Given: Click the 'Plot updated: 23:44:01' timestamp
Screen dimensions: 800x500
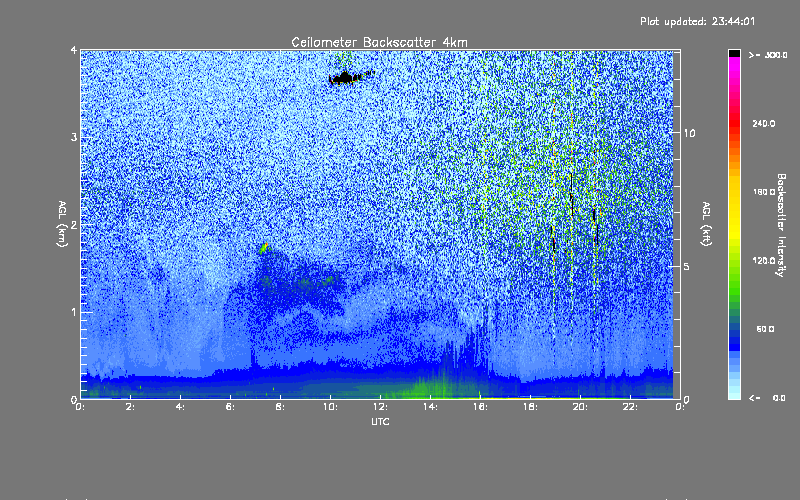Looking at the screenshot, I should [697, 21].
